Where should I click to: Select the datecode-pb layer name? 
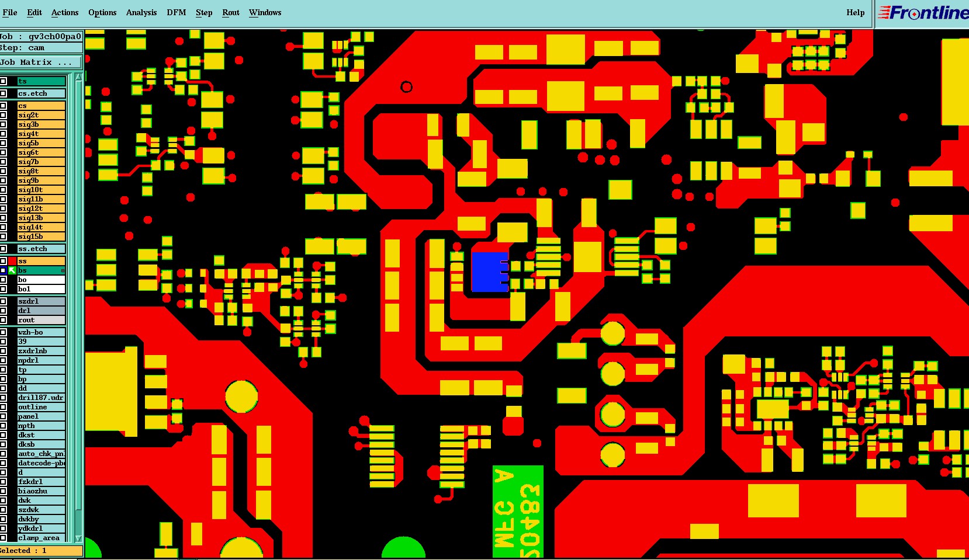tap(41, 463)
